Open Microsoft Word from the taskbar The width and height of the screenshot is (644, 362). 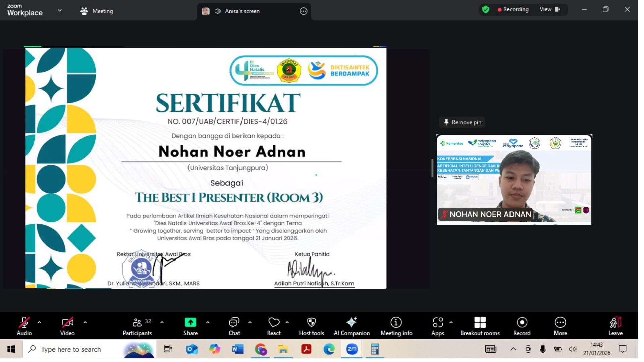[x=237, y=349]
